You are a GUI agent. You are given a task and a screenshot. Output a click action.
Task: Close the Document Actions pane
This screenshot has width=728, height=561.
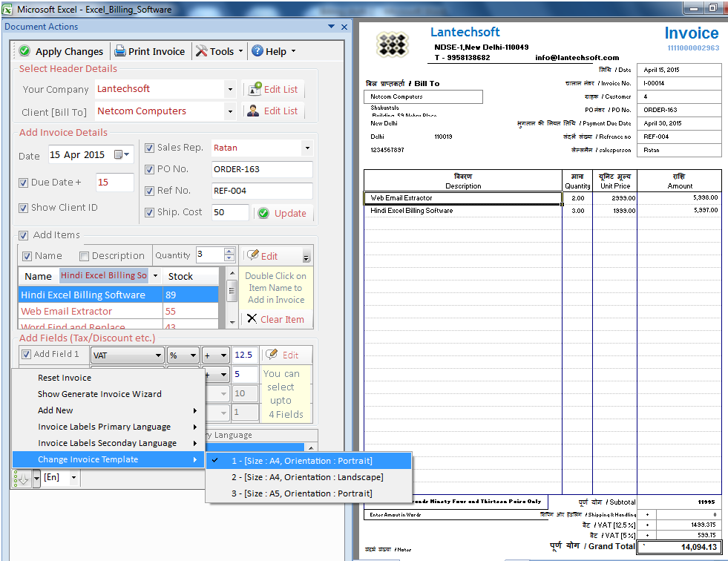(344, 27)
